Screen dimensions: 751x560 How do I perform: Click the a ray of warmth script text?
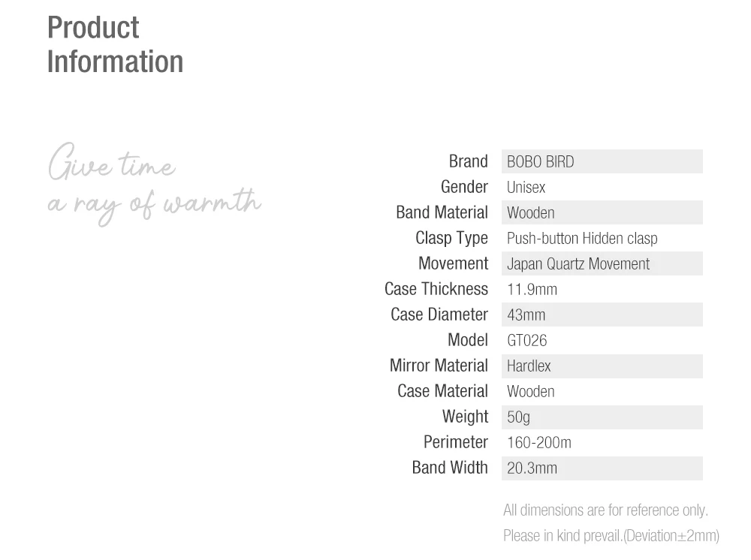(154, 206)
